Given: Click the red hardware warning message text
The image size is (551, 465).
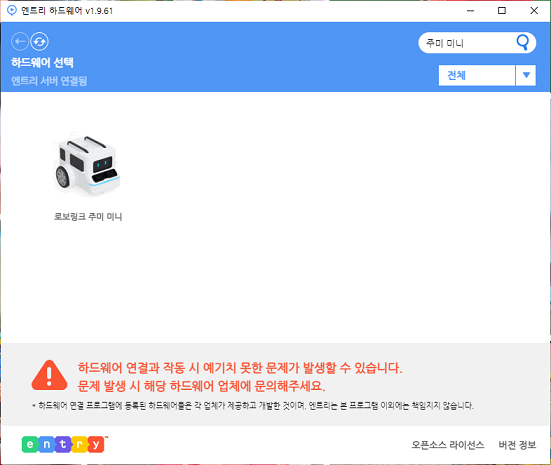Looking at the screenshot, I should [240, 377].
